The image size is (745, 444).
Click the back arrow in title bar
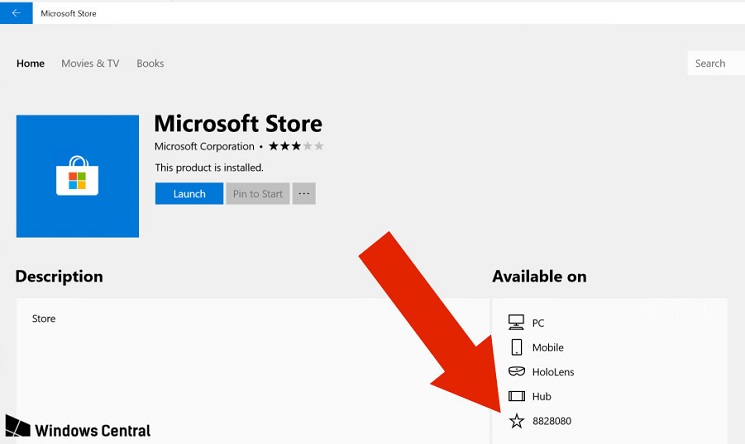(15, 13)
